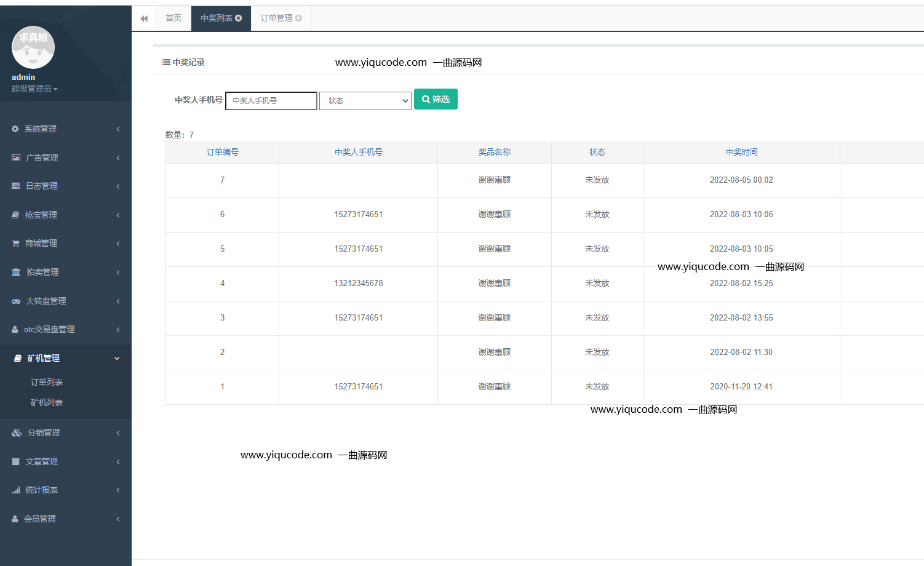The height and width of the screenshot is (566, 924).
Task: Close the 订单管理 tab via its x
Action: tap(298, 18)
